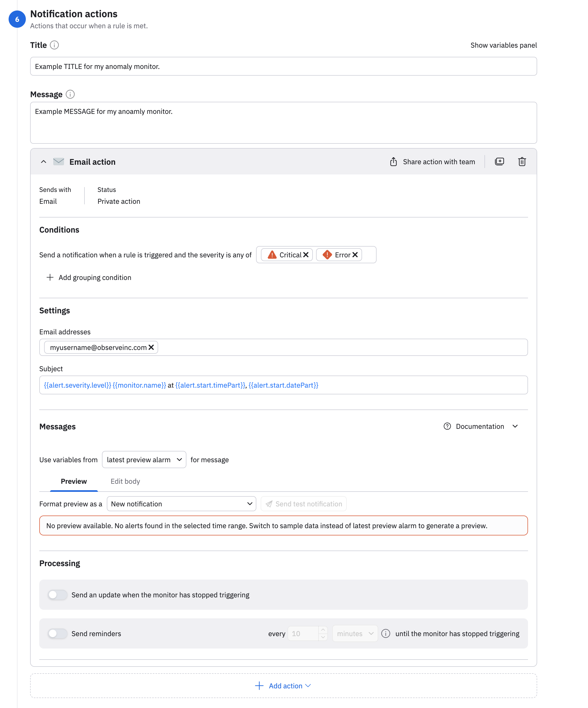Expand the Documentation section
Screen dimensions: 588x708
480,426
